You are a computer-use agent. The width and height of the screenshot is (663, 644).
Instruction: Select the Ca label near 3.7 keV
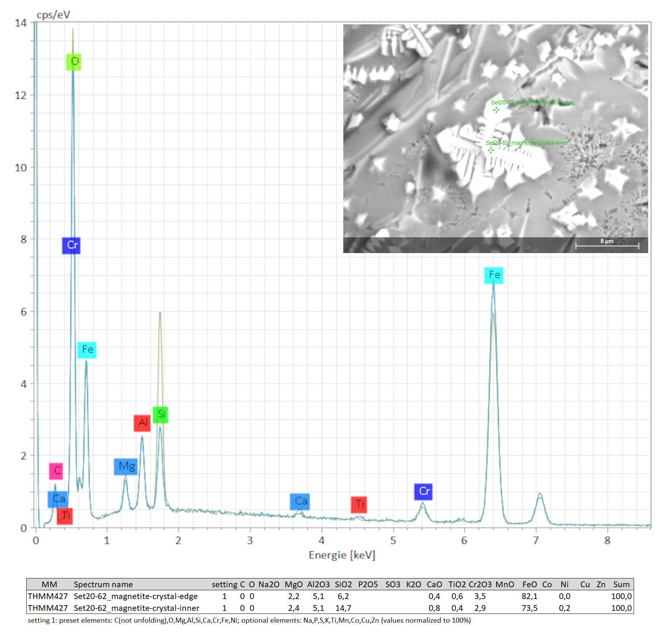pyautogui.click(x=300, y=501)
